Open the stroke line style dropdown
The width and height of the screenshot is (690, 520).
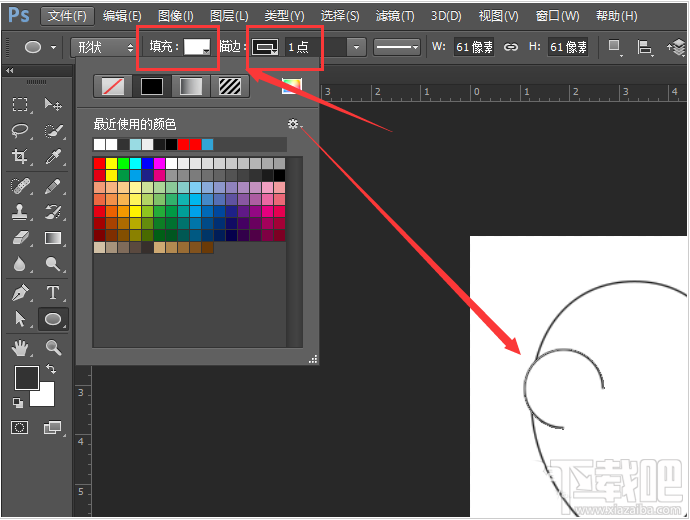click(397, 47)
